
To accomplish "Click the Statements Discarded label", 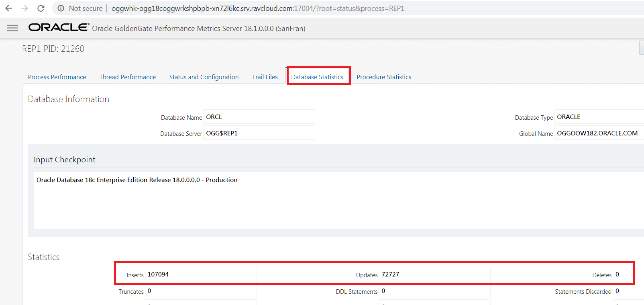I will [x=583, y=292].
